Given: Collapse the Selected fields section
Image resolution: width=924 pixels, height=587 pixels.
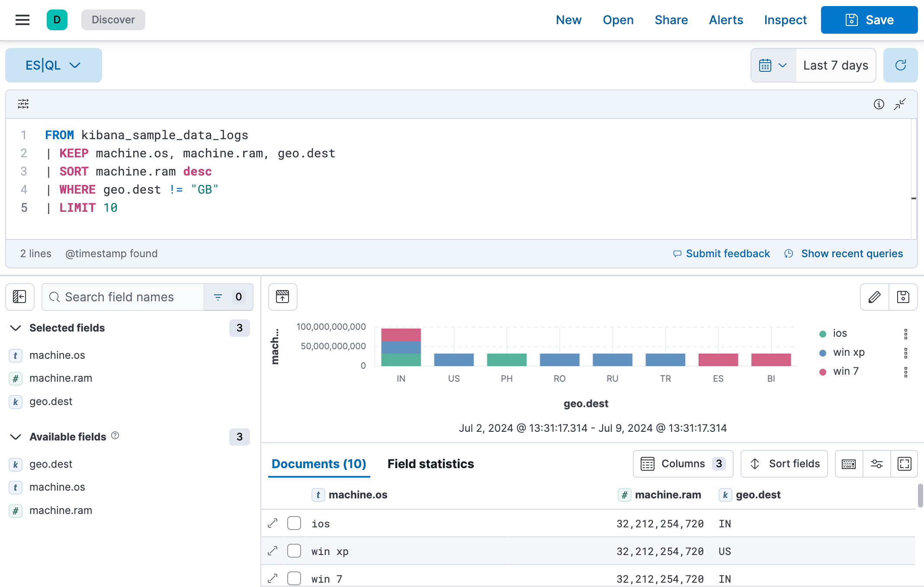Looking at the screenshot, I should point(15,328).
